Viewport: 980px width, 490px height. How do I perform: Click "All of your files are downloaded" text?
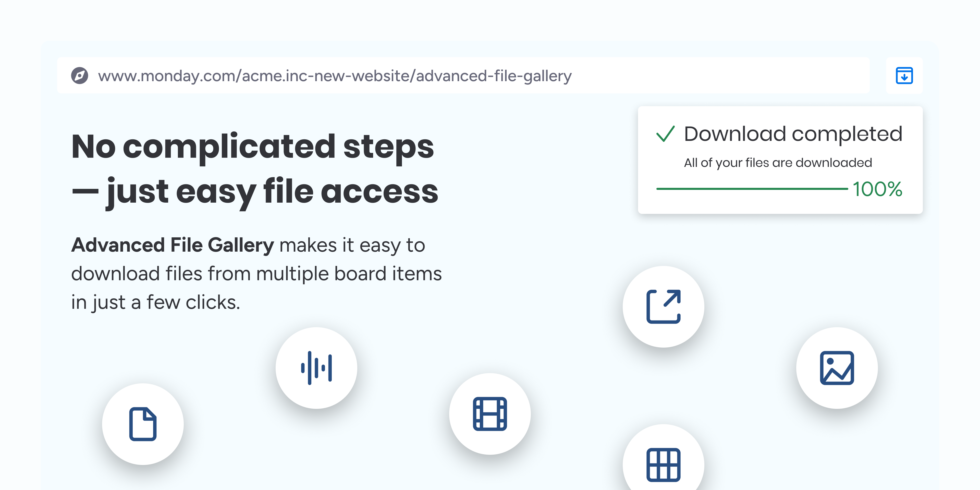(x=778, y=163)
